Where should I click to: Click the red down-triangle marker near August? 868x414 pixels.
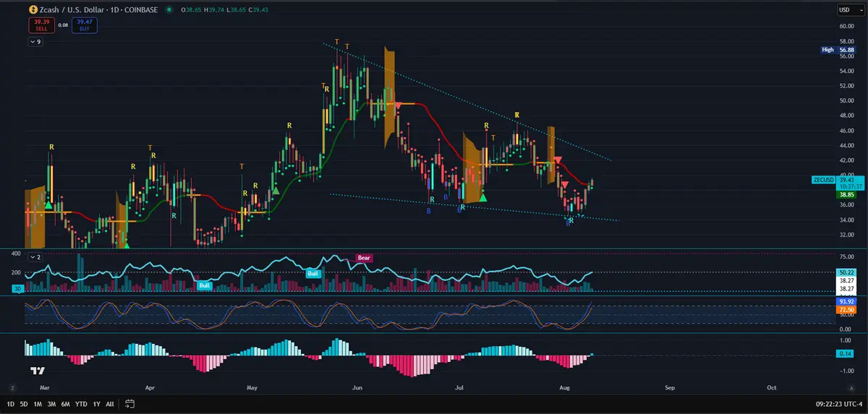pos(565,186)
